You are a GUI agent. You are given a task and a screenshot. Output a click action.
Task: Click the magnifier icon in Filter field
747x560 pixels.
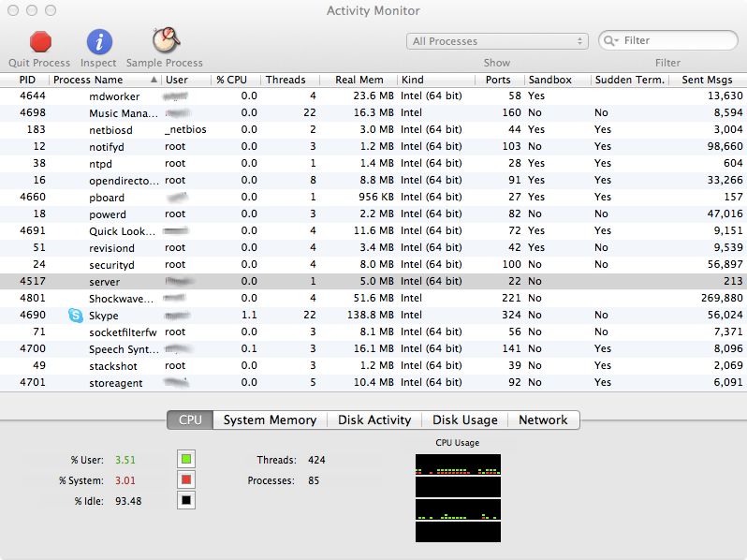pos(609,40)
